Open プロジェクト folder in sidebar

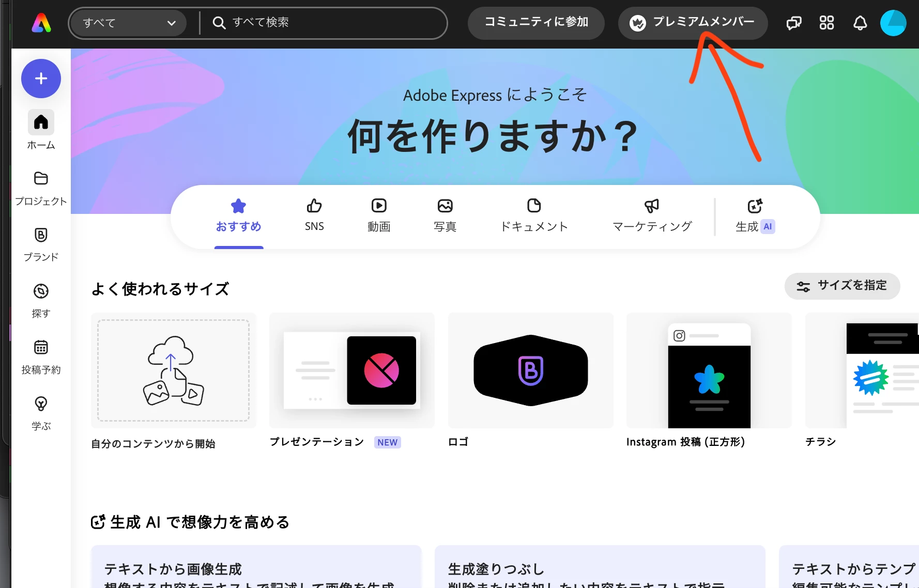(x=41, y=189)
